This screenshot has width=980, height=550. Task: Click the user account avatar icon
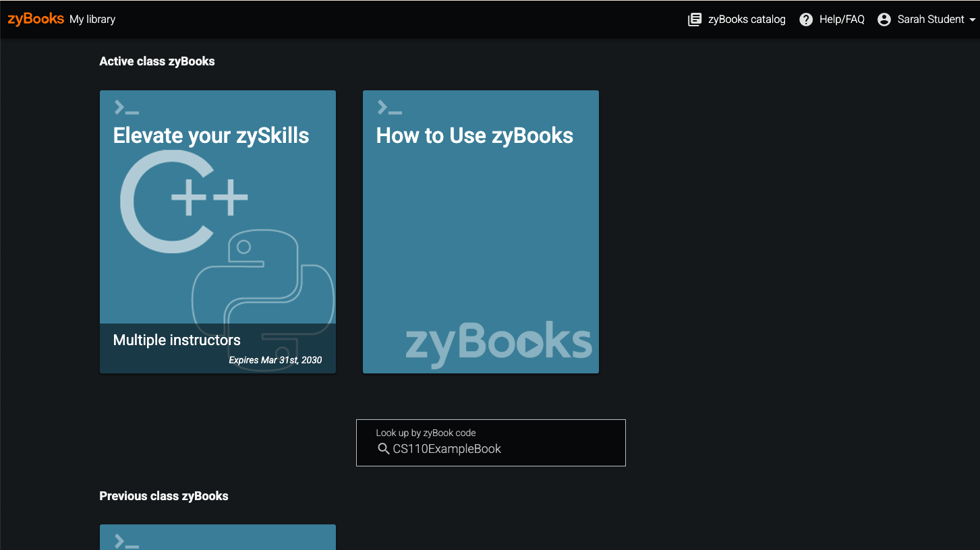[884, 20]
